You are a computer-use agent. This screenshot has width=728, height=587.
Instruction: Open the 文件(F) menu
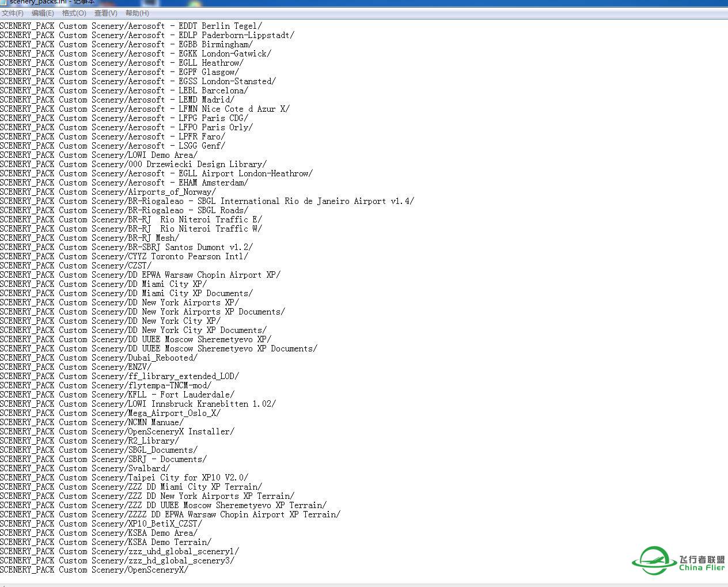13,13
